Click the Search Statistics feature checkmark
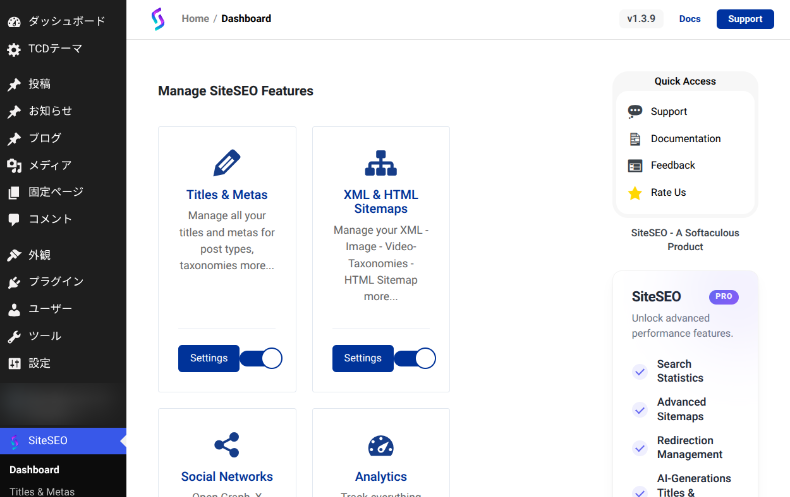The height and width of the screenshot is (497, 790). [640, 372]
